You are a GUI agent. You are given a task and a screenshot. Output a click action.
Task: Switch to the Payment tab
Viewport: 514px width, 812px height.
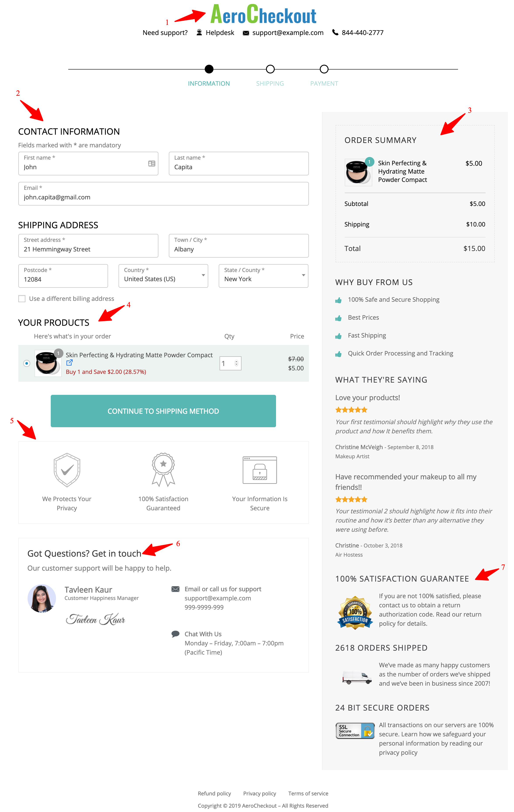point(324,82)
